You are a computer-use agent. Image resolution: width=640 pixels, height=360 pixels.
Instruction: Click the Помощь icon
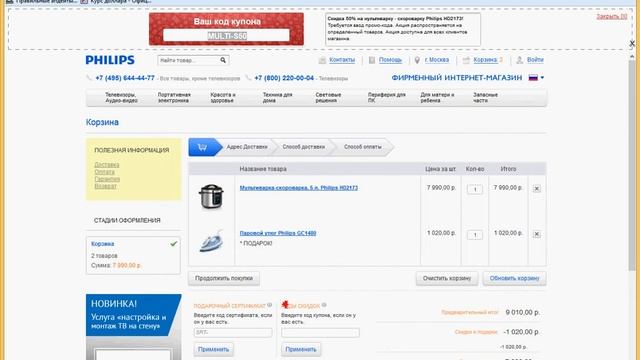click(x=372, y=60)
